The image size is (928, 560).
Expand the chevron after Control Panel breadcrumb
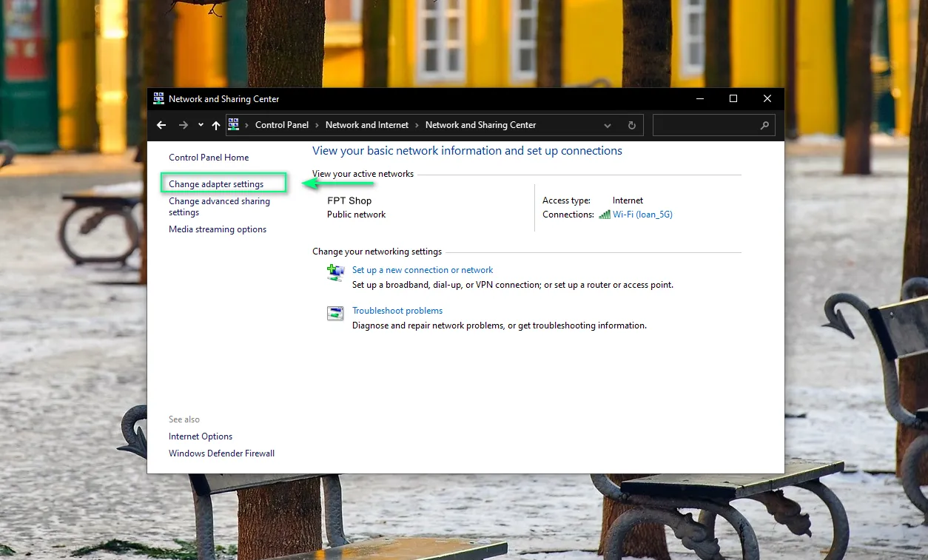(x=317, y=125)
